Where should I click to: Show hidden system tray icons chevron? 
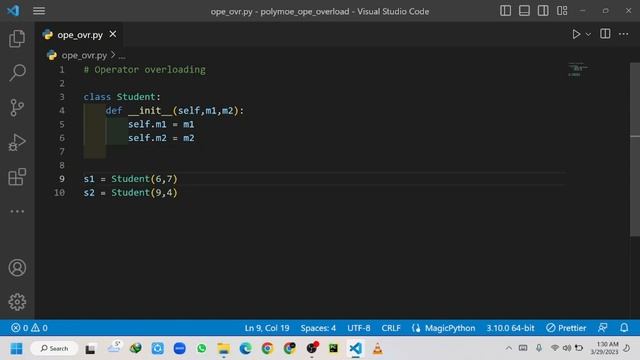(x=509, y=349)
